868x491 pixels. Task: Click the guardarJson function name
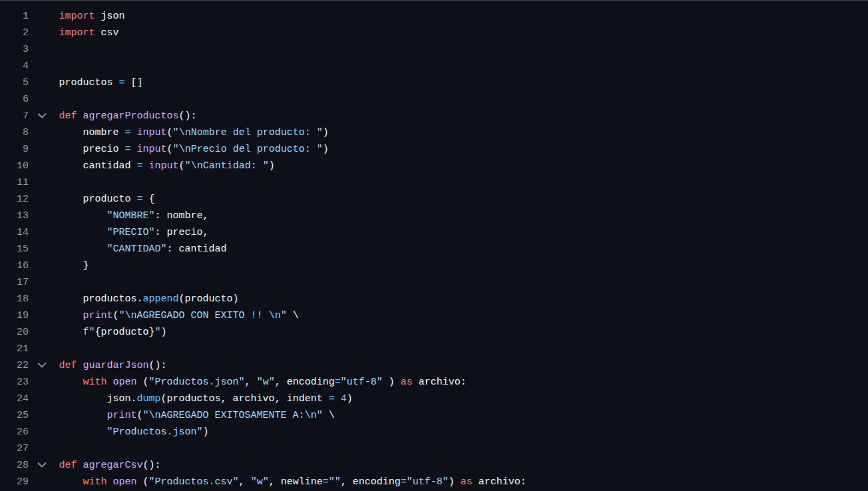point(116,365)
